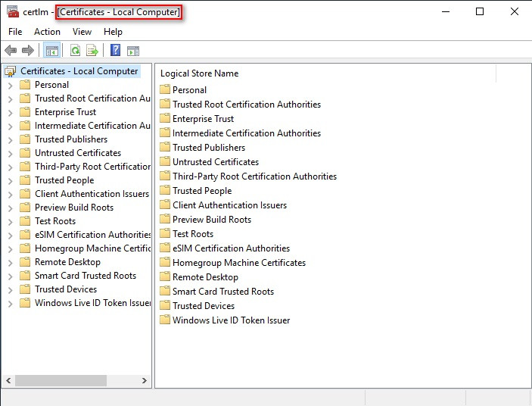Toggle Show/Hide Action Pane toolbar icon
Viewport: 532px width, 406px height.
133,51
